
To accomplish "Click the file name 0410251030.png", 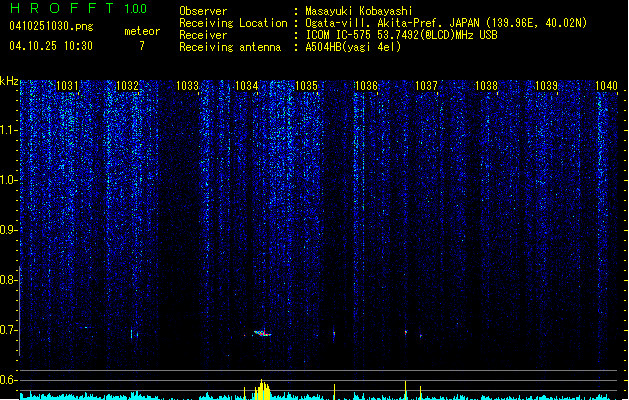I will (51, 26).
